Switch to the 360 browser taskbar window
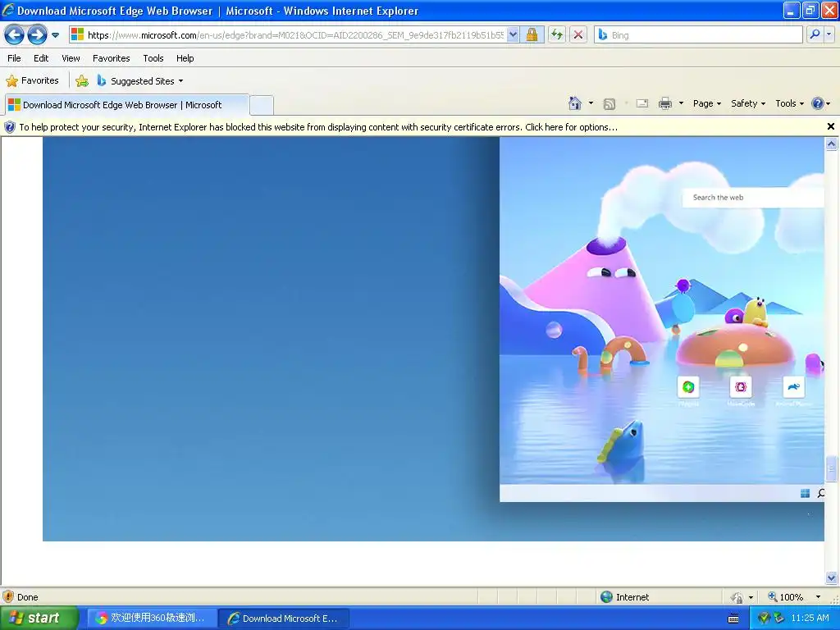The image size is (840, 630). tap(151, 619)
